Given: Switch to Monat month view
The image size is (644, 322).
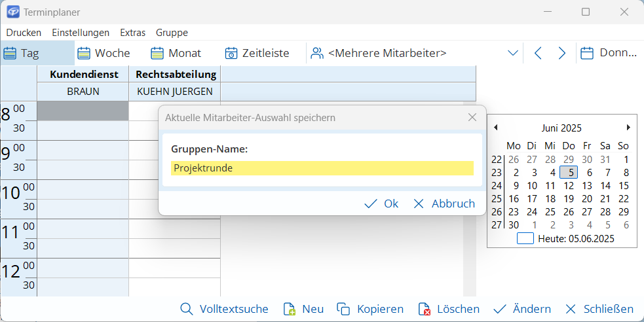Looking at the screenshot, I should (x=176, y=53).
